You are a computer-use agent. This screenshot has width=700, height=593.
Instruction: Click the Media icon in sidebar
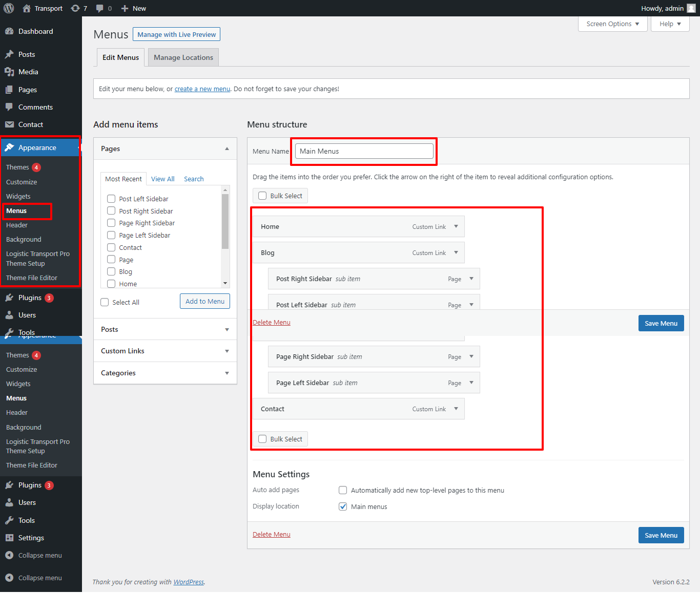pyautogui.click(x=9, y=72)
